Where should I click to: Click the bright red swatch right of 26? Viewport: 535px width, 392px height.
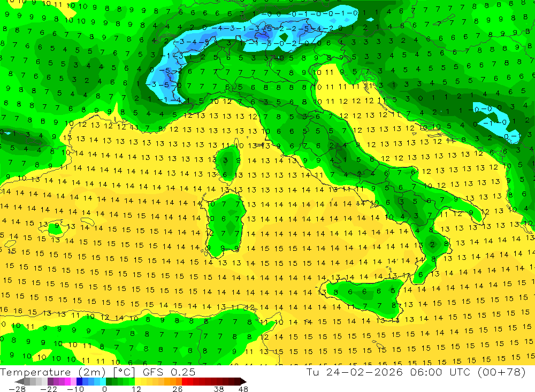point(185,381)
